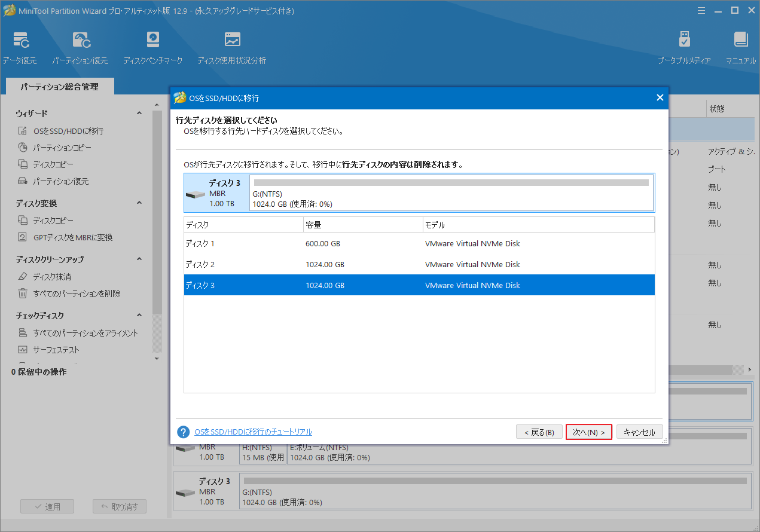Click the モデル column header
760x532 pixels.
coord(539,225)
